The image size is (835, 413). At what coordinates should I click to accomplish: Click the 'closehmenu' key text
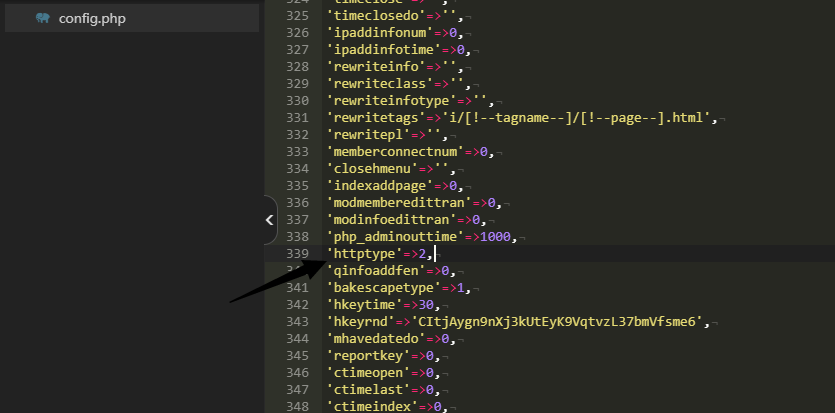[372, 169]
